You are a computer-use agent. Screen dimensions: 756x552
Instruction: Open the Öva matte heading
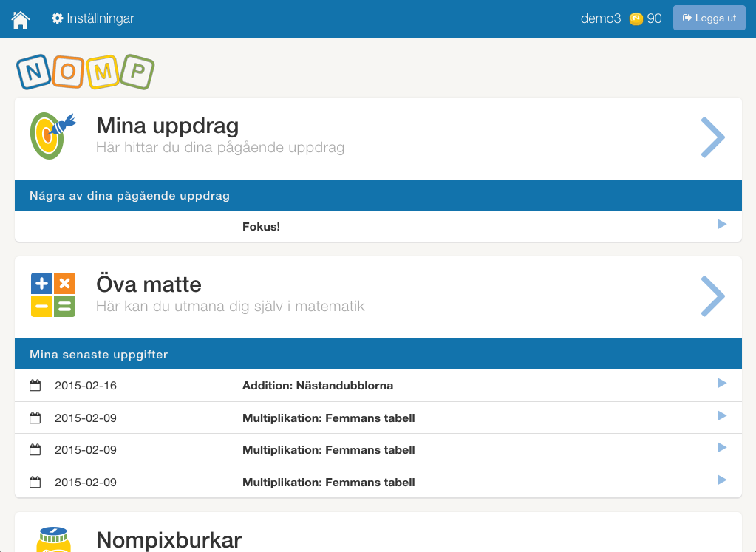pyautogui.click(x=149, y=284)
